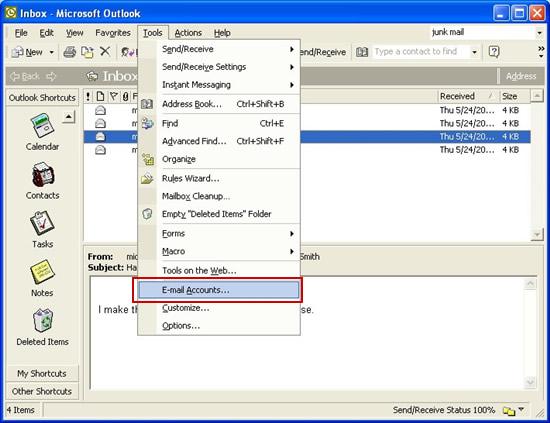Expand the Forms submenu
Viewport: 550px width, 423px height.
(x=292, y=234)
